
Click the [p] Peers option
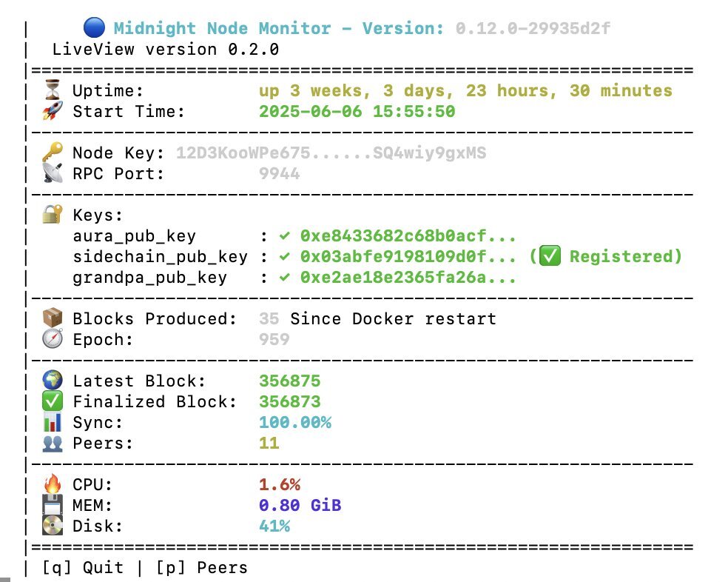pyautogui.click(x=201, y=568)
